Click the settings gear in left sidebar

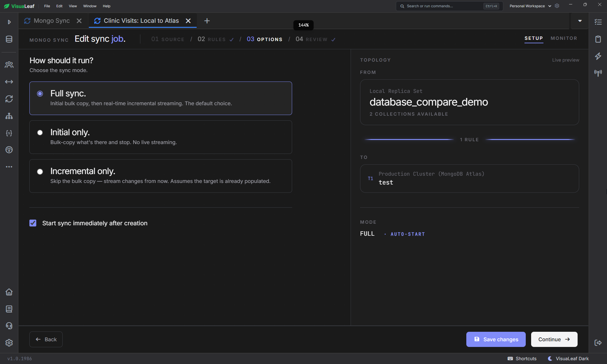pos(9,343)
